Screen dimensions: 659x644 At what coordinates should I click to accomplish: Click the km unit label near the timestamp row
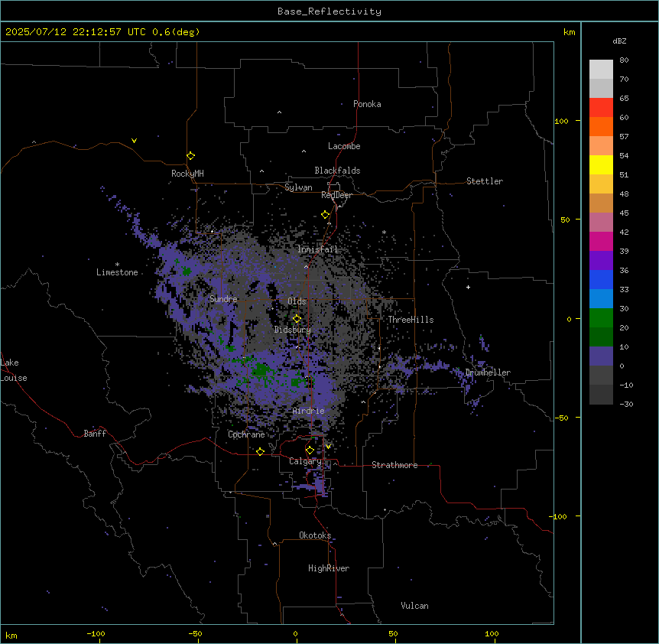click(569, 32)
